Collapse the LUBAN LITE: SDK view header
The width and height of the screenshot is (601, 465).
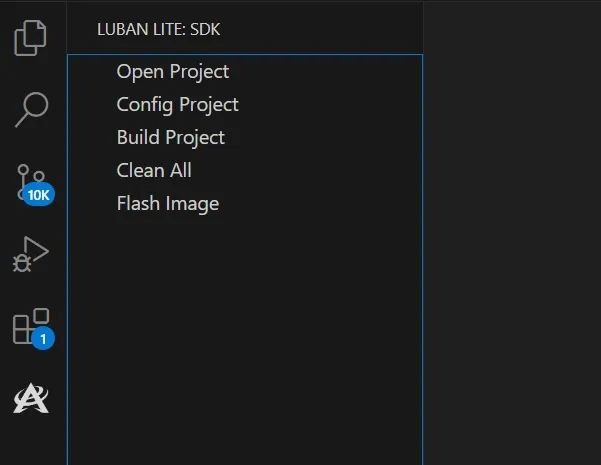click(x=159, y=30)
